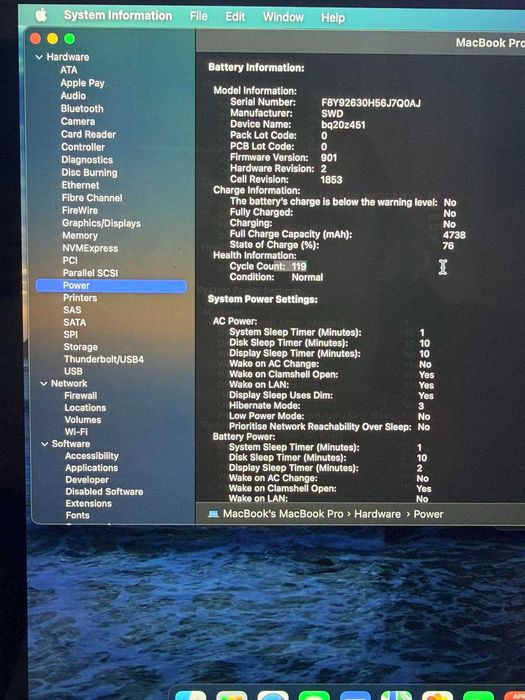Select FireWire in the sidebar

80,210
